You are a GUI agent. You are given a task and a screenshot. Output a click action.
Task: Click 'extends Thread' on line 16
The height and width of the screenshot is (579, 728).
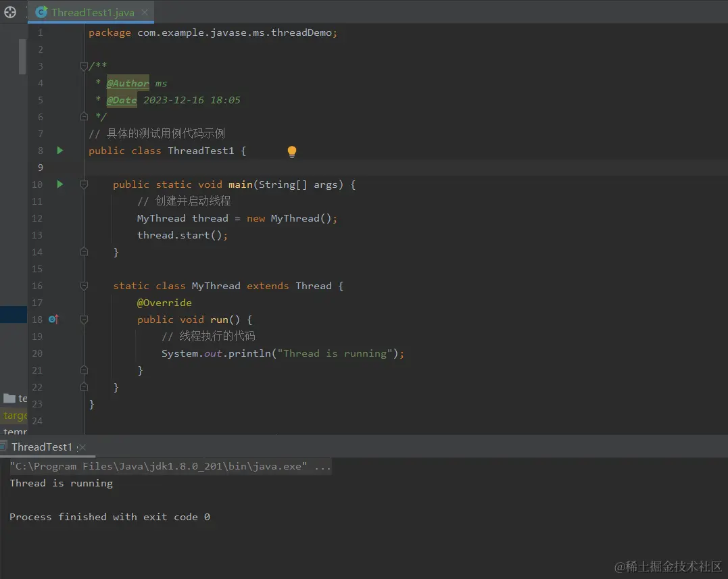(289, 286)
